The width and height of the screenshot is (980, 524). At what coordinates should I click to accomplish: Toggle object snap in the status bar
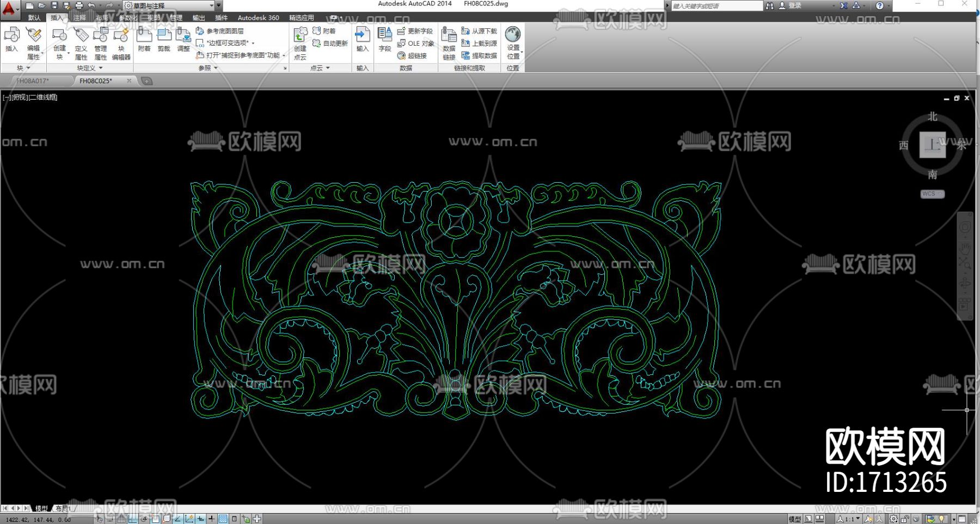tap(156, 519)
